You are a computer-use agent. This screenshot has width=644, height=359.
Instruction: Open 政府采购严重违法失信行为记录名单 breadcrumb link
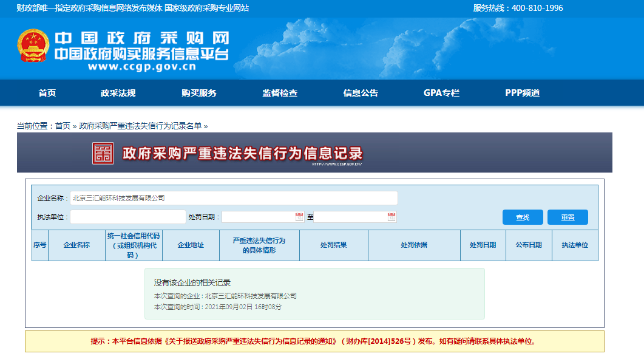pyautogui.click(x=140, y=126)
